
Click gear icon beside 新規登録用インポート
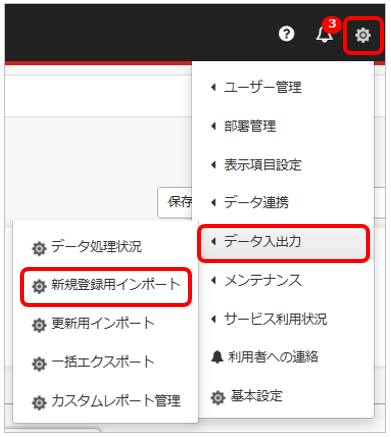39,286
